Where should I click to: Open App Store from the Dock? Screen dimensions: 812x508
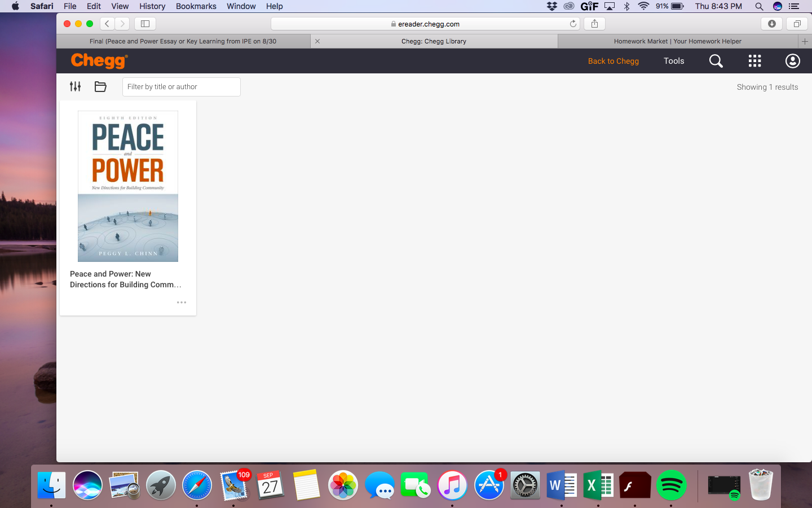point(489,485)
